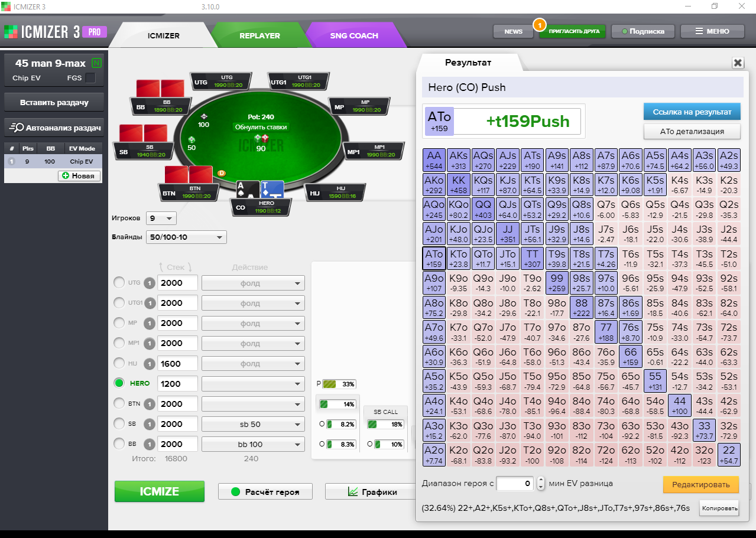
Task: Open the HERO action dropdown
Action: click(253, 384)
